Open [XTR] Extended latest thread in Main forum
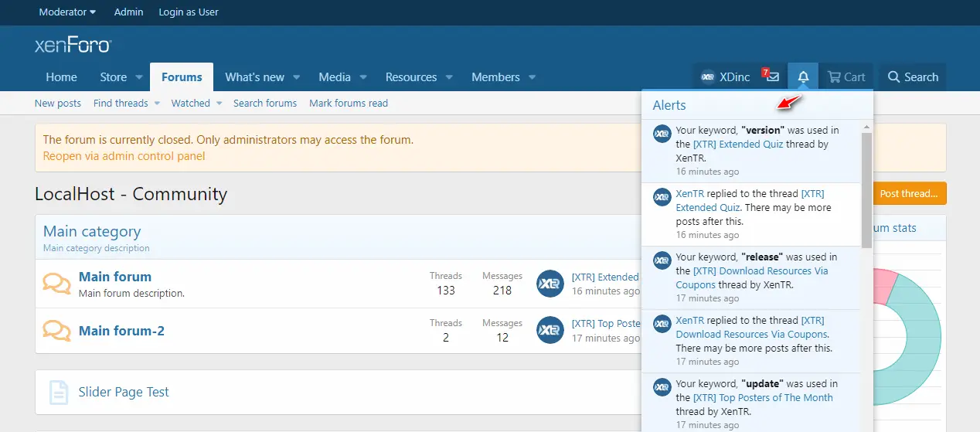 click(x=605, y=277)
